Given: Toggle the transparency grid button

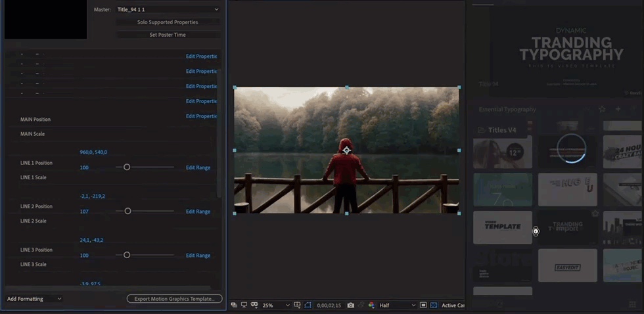Looking at the screenshot, I should click(434, 305).
